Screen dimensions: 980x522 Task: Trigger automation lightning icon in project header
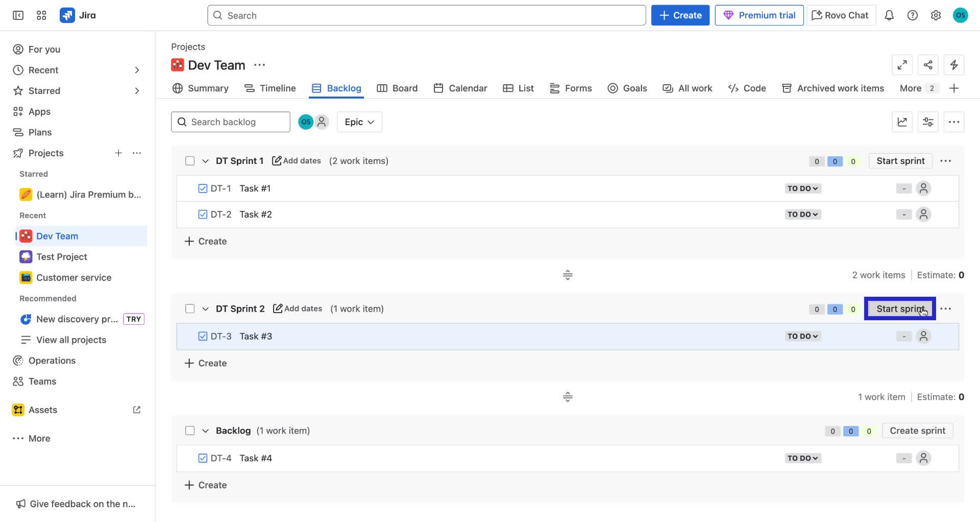click(x=954, y=65)
